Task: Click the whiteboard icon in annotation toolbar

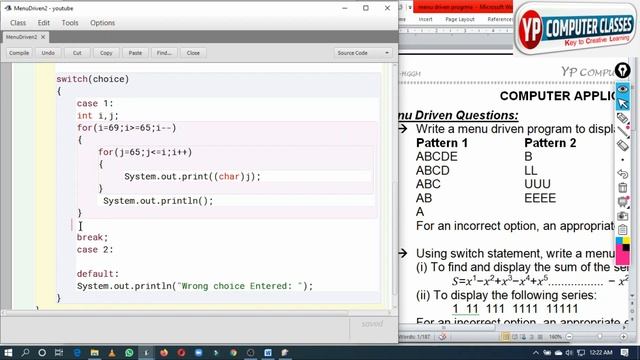Action: [622, 202]
